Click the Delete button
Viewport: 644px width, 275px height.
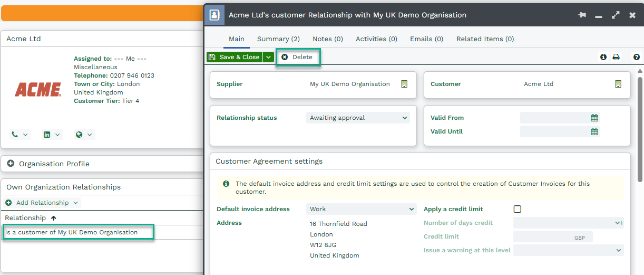pos(297,57)
